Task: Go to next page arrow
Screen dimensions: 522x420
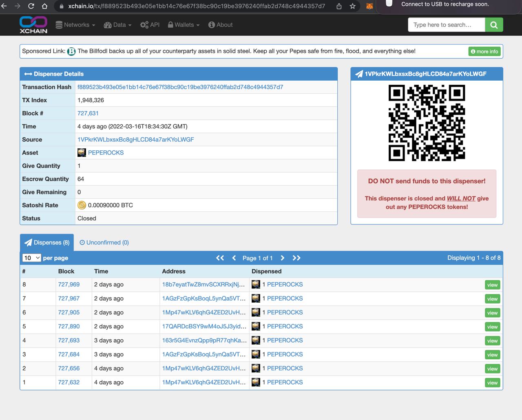Action: [282, 258]
